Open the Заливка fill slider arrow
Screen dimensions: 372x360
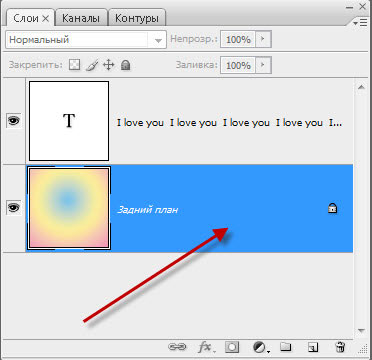[263, 65]
